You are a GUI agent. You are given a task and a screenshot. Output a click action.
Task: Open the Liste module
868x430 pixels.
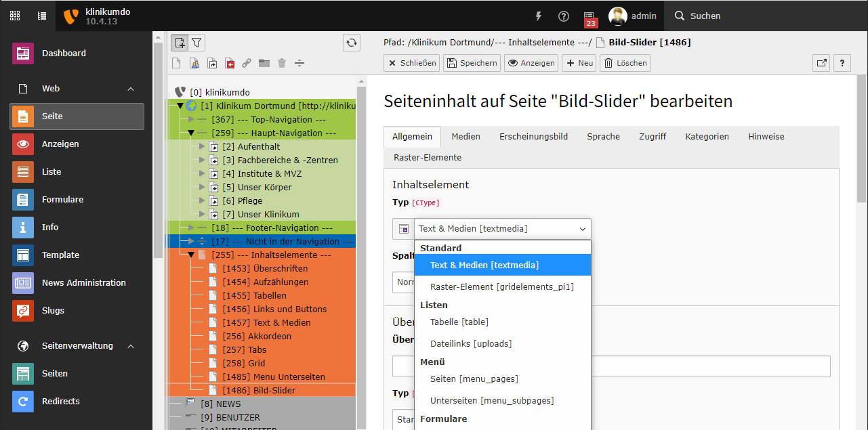tap(77, 171)
